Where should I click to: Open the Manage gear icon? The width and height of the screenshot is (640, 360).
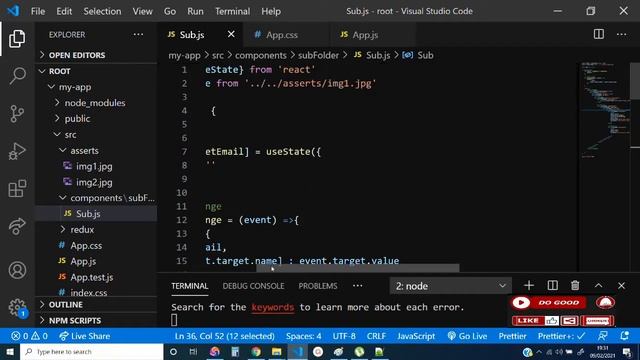(x=17, y=307)
